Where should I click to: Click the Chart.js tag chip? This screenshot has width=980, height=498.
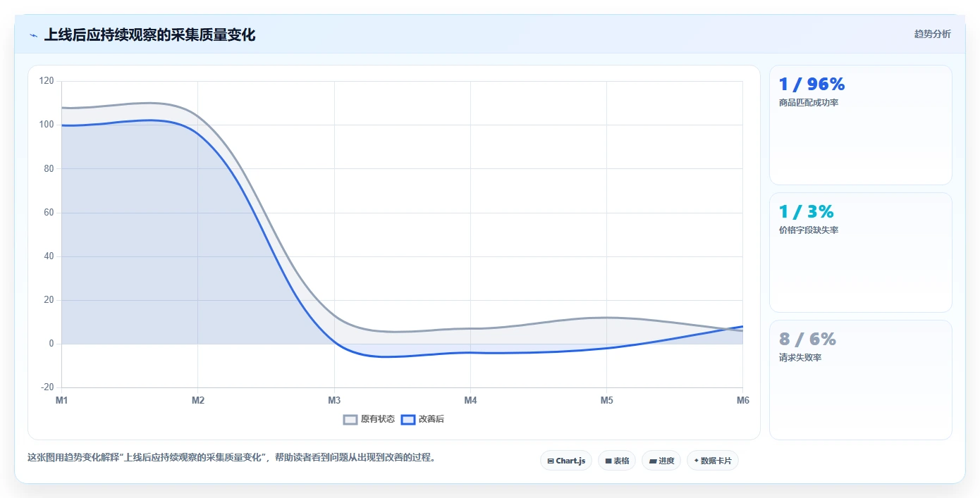[566, 461]
